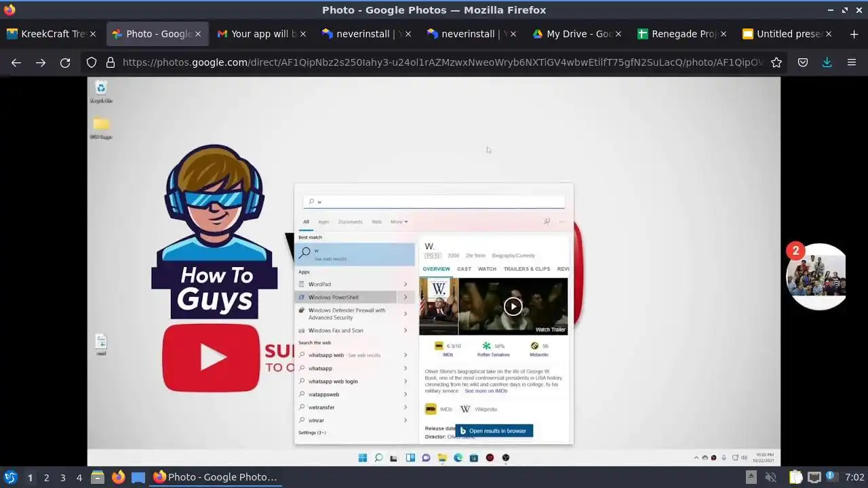Click the 7:02 panel clock
The height and width of the screenshot is (488, 868).
[x=854, y=477]
